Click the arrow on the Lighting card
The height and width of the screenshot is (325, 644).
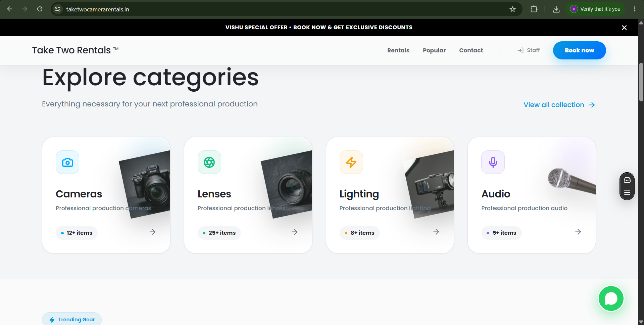coord(436,232)
